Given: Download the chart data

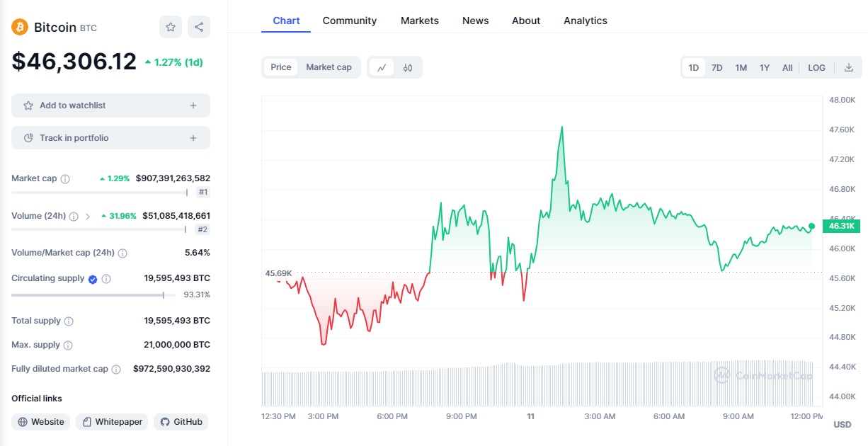Looking at the screenshot, I should [x=849, y=67].
